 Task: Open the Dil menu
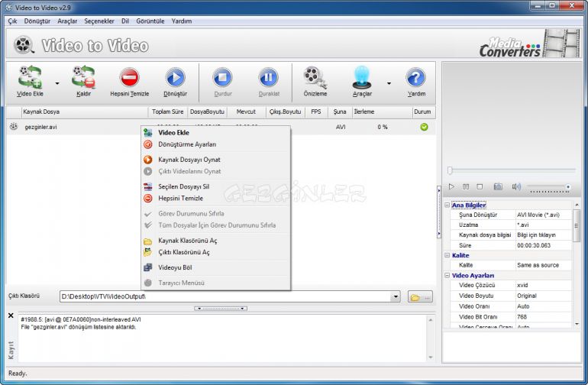pos(125,21)
